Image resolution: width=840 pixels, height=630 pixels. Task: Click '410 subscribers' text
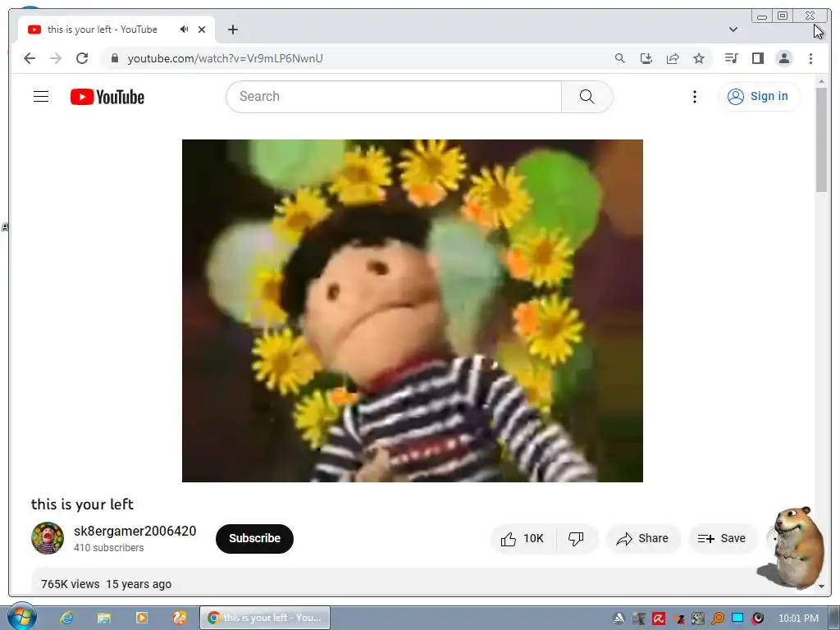tap(109, 547)
